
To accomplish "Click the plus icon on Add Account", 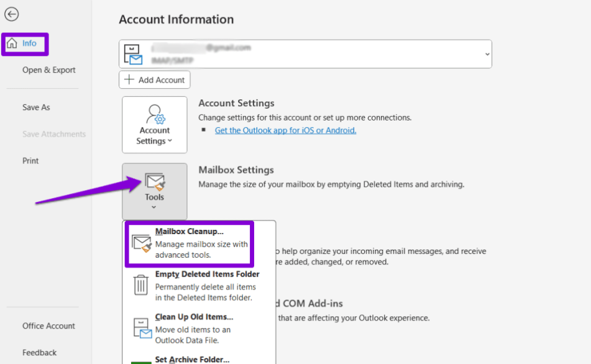I will [129, 80].
